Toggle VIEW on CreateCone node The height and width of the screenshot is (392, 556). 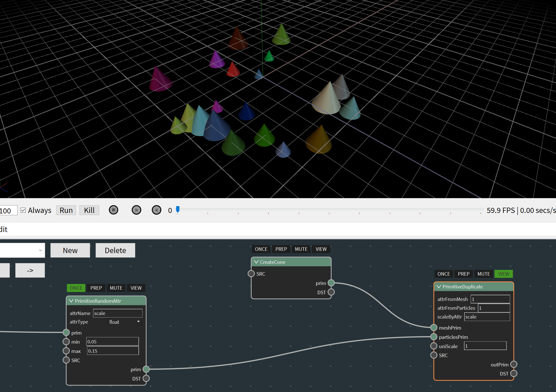pyautogui.click(x=321, y=249)
